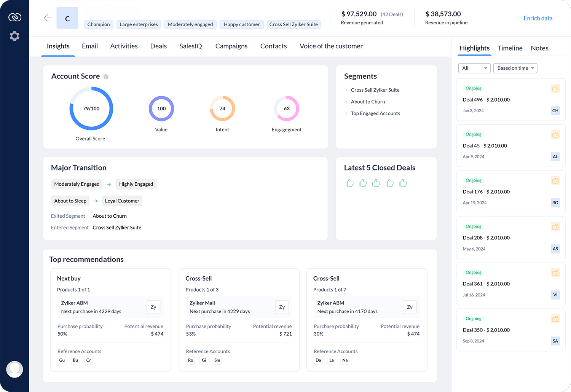Viewport: 571px width, 392px height.
Task: Open the settings gear in the sidebar
Action: (14, 36)
